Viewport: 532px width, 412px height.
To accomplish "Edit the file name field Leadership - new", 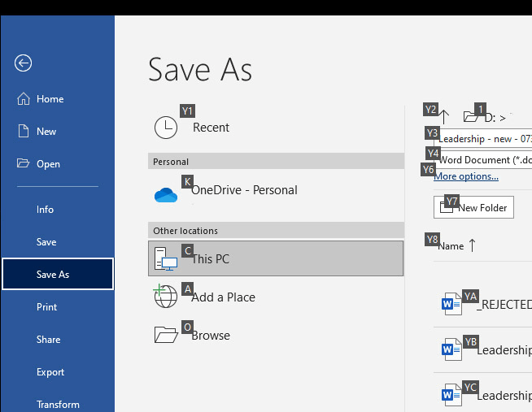I will 483,138.
